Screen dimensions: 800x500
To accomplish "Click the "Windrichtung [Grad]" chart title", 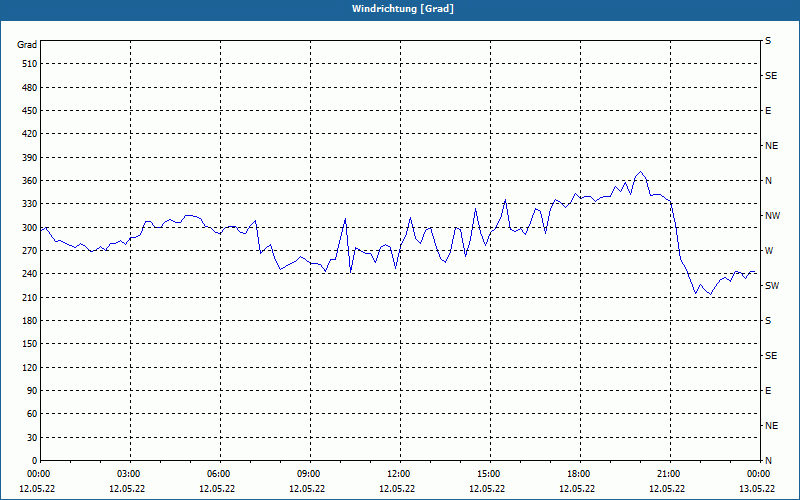I will (403, 9).
